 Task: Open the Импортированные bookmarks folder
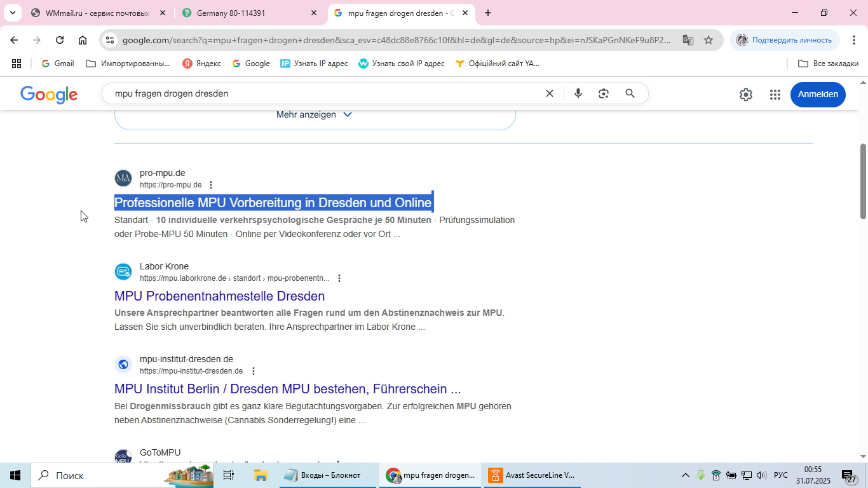click(128, 64)
